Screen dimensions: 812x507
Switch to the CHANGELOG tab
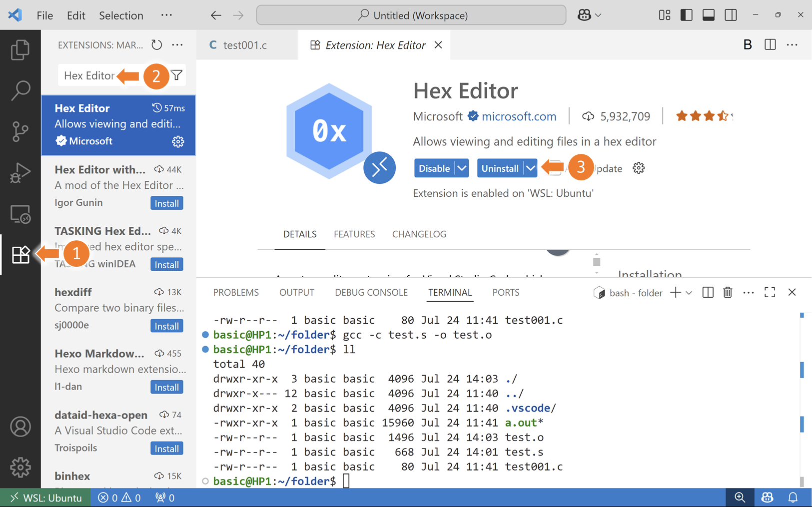[419, 234]
